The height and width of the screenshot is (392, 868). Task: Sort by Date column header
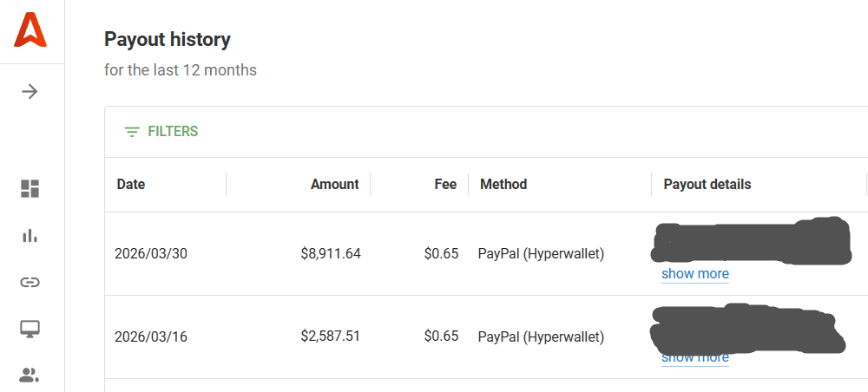(131, 184)
